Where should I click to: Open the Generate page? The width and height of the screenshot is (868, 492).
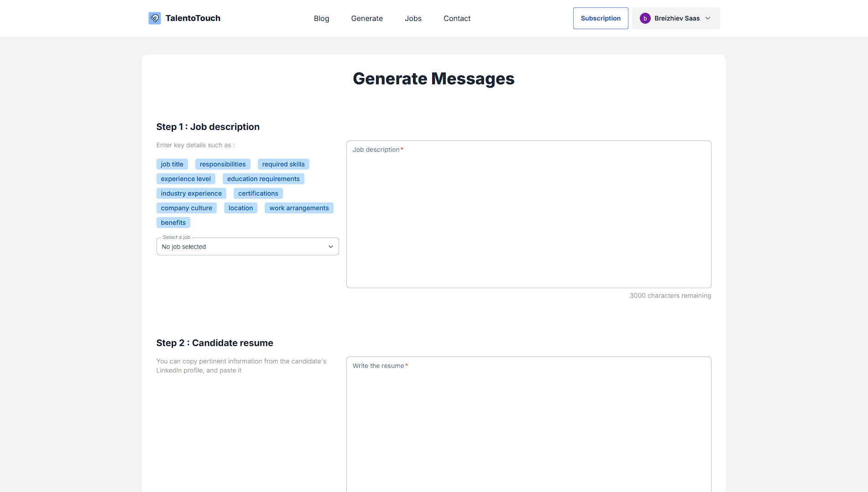coord(367,18)
